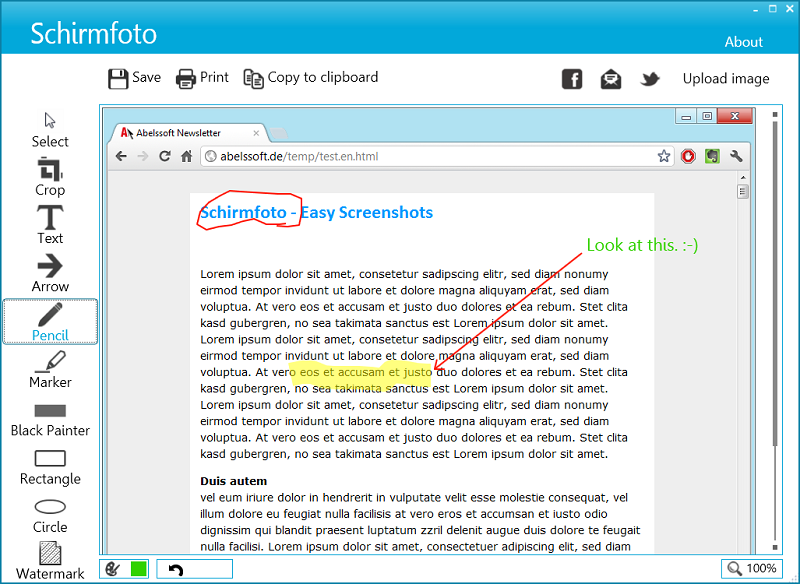
Task: Pick the Circle shape tool
Action: click(50, 517)
